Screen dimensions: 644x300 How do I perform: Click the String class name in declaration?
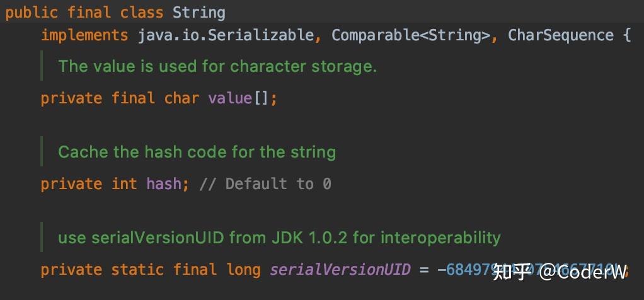click(199, 12)
